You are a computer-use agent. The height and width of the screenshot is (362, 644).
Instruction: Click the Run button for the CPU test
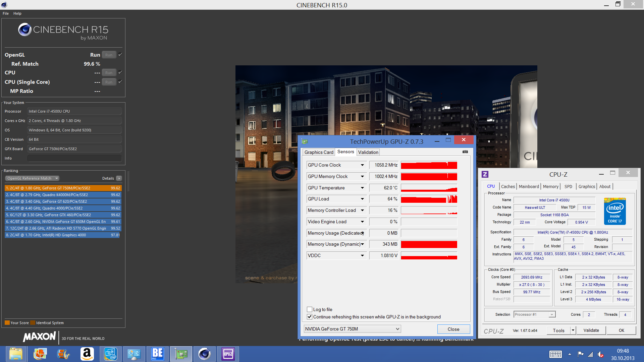[109, 73]
